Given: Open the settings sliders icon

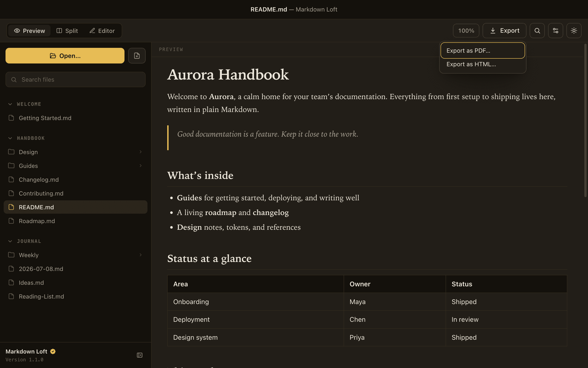Looking at the screenshot, I should [555, 31].
